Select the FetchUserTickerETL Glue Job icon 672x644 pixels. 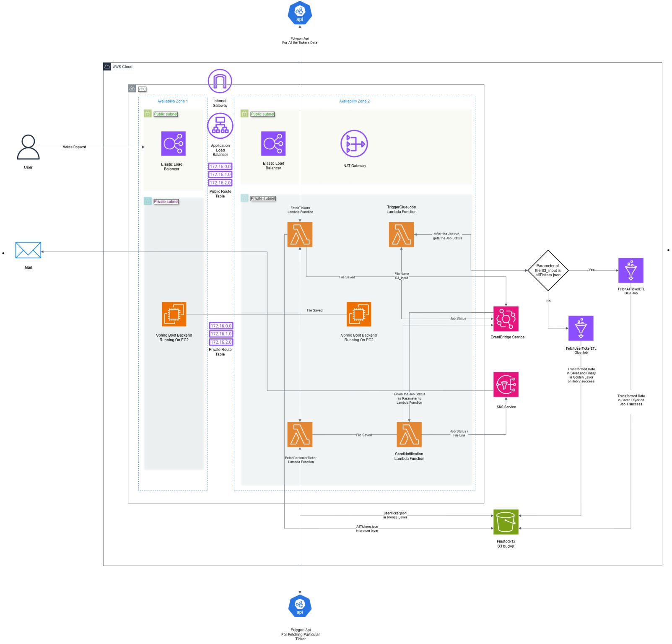pyautogui.click(x=581, y=328)
